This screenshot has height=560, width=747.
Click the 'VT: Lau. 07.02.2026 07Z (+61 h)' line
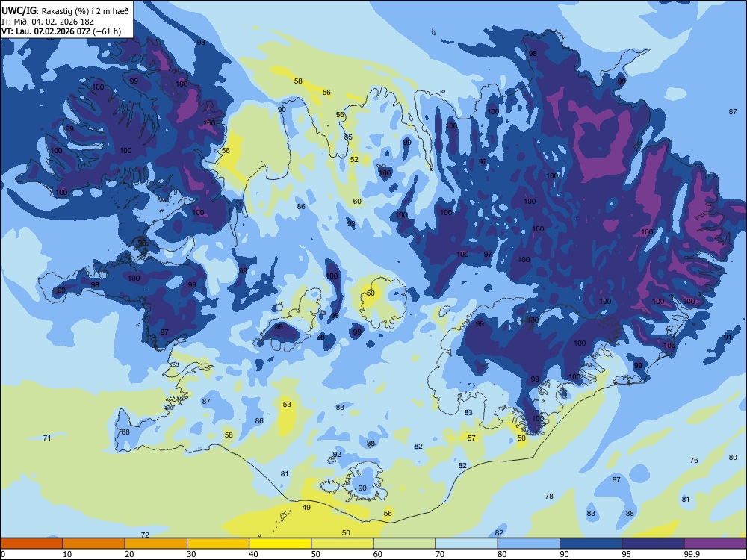[61, 31]
